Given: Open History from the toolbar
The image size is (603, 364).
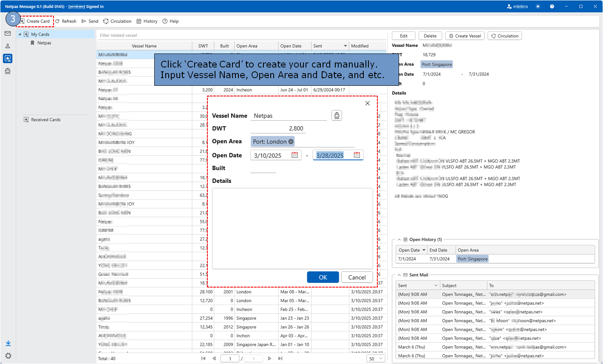Looking at the screenshot, I should [x=147, y=21].
